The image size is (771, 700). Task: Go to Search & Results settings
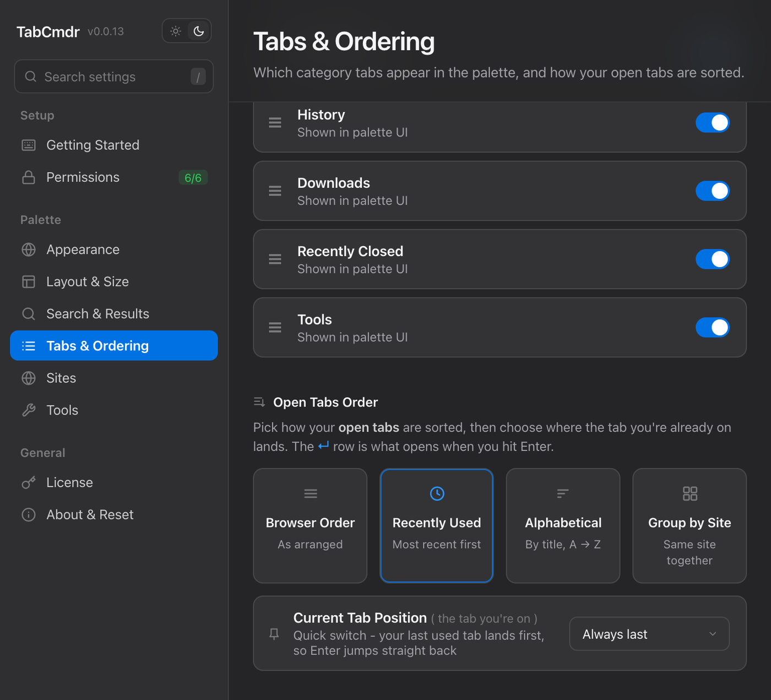[114, 313]
